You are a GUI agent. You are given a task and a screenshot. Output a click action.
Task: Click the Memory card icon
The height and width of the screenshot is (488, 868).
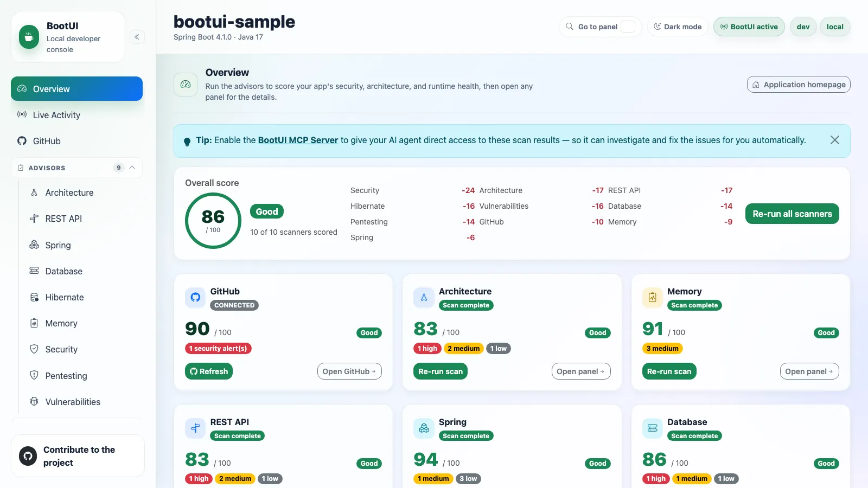coord(653,297)
